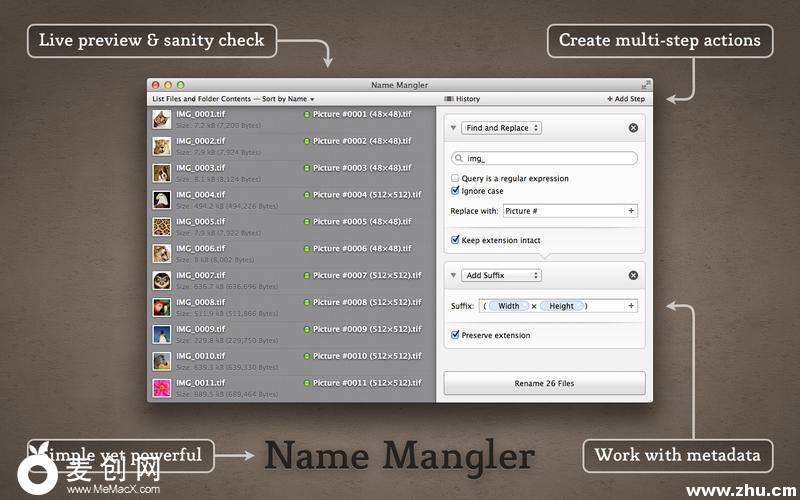
Task: Click green status dot for Picture #0011
Action: [307, 383]
